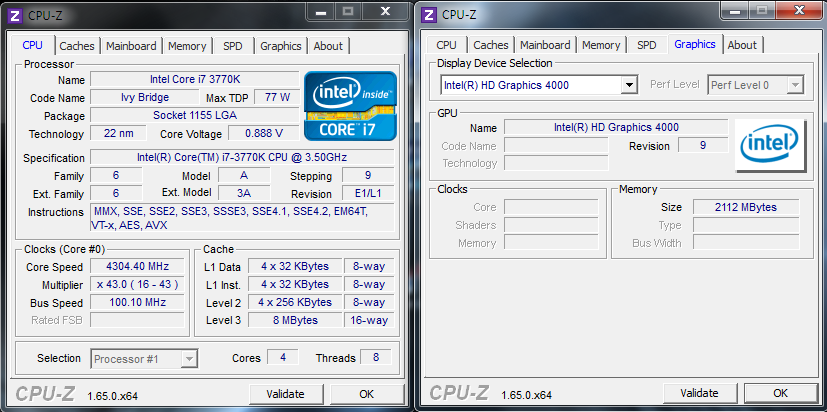Click the Technology value 22 nm

[119, 133]
